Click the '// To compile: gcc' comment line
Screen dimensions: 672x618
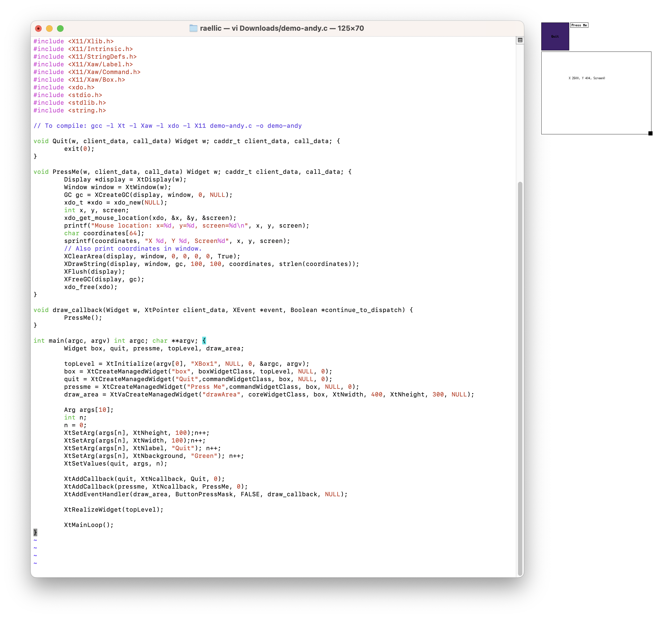(168, 126)
